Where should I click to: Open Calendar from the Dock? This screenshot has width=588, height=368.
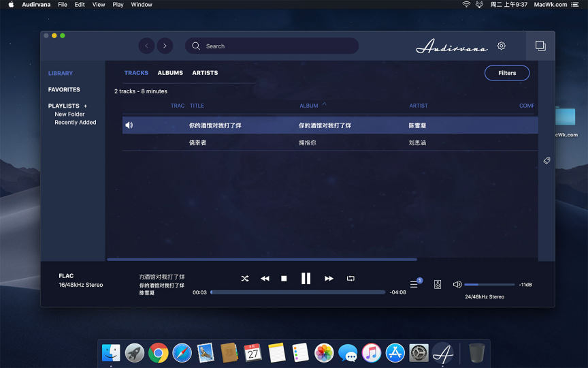(252, 353)
